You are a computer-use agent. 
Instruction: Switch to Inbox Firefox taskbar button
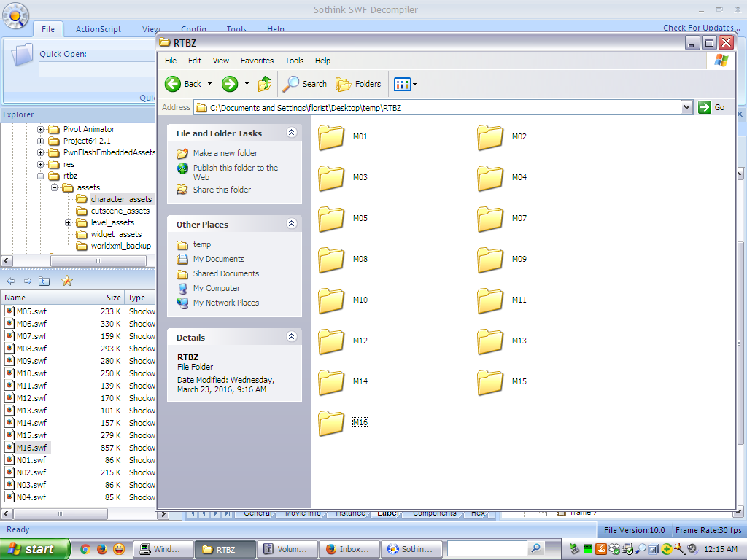click(349, 549)
